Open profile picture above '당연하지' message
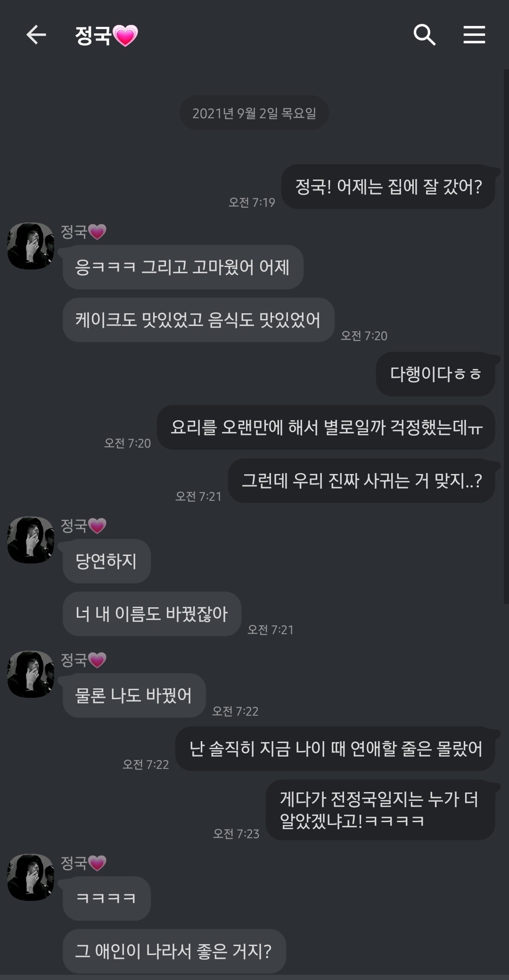Viewport: 509px width, 980px height. tap(31, 540)
